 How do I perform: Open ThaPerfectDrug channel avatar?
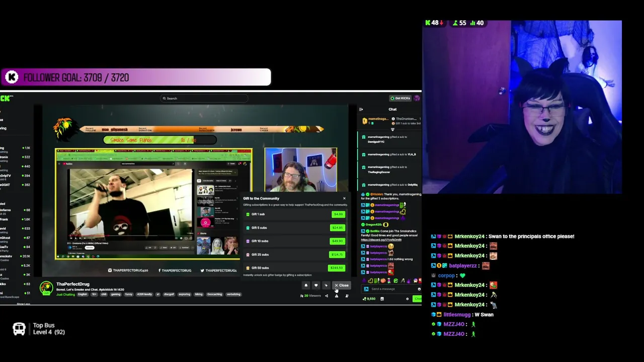click(46, 288)
